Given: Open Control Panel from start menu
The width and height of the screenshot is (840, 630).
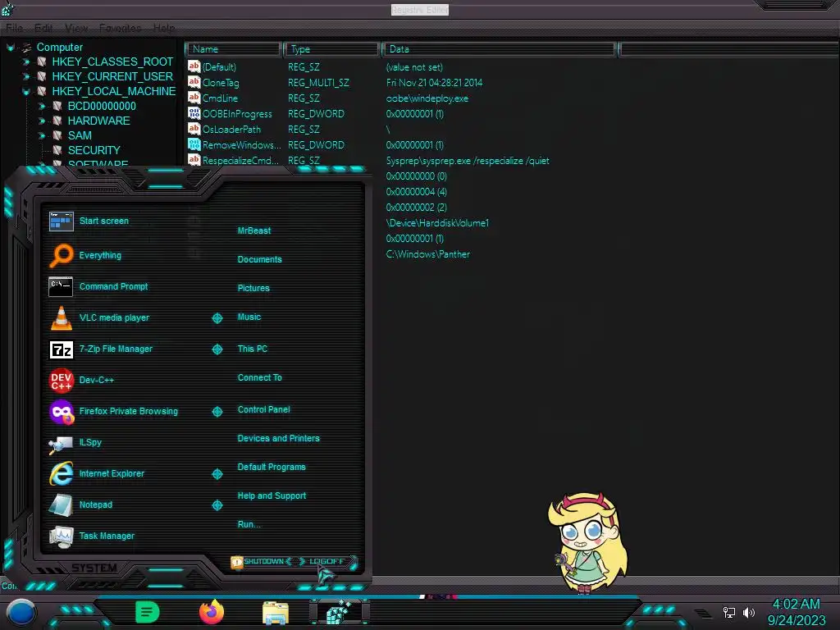Looking at the screenshot, I should tap(263, 409).
